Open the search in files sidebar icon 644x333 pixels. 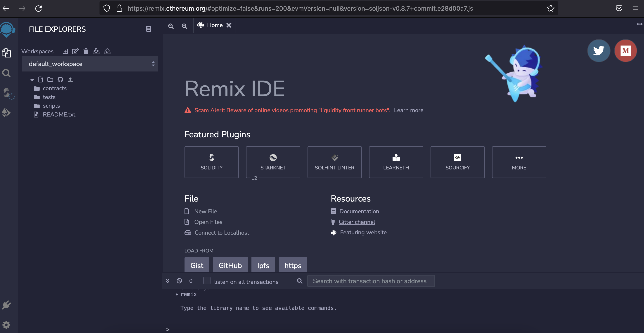[x=7, y=73]
